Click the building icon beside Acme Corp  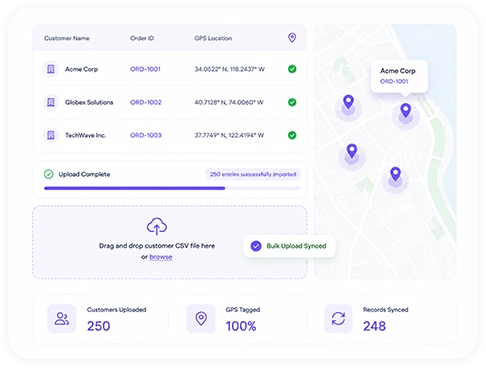coord(51,69)
